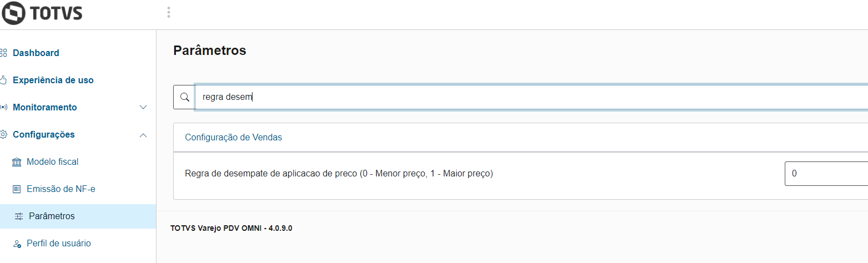Click the Emissão de NF-e document icon
This screenshot has height=263, width=868.
point(16,189)
